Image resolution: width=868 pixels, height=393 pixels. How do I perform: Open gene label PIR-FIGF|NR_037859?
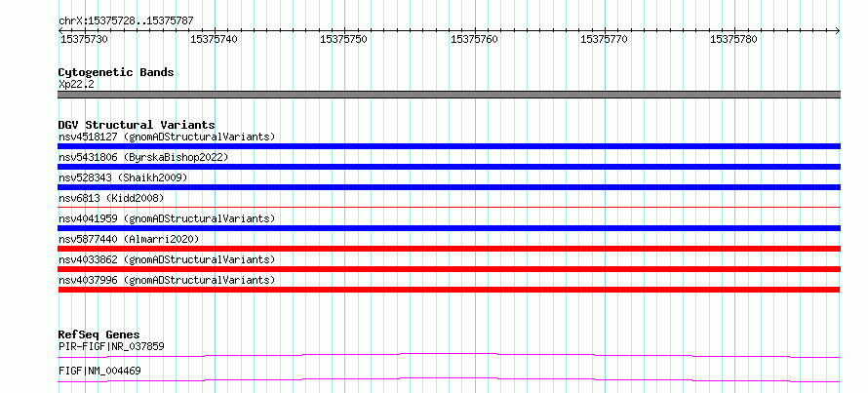click(x=111, y=346)
